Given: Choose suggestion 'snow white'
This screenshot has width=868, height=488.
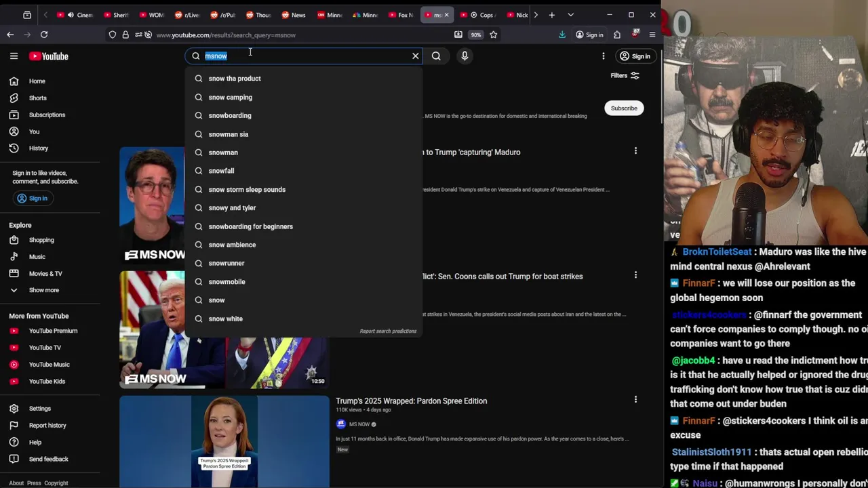Looking at the screenshot, I should pyautogui.click(x=304, y=319).
